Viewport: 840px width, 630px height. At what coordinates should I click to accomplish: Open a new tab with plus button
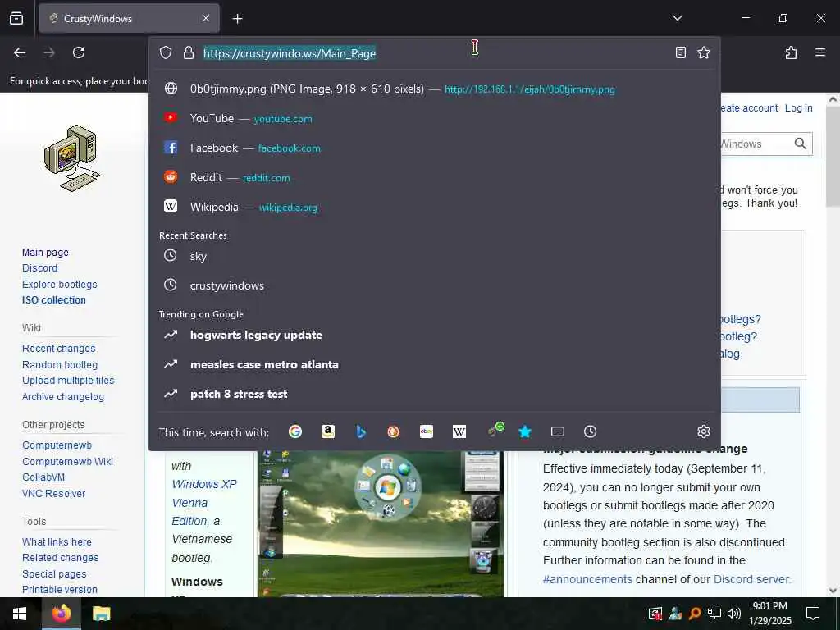click(237, 19)
